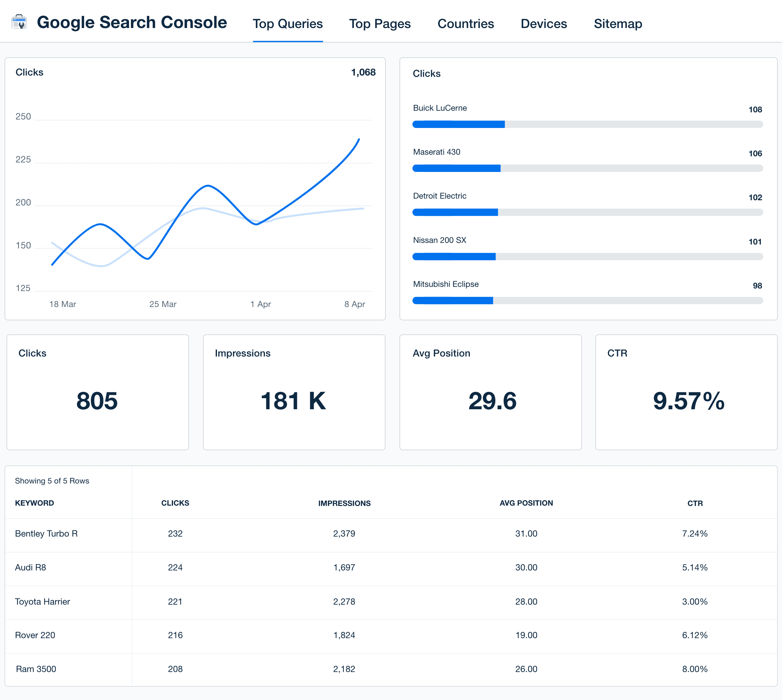The image size is (782, 700).
Task: Click the Mitsubishi Eclipse clicks bar
Action: (x=587, y=301)
